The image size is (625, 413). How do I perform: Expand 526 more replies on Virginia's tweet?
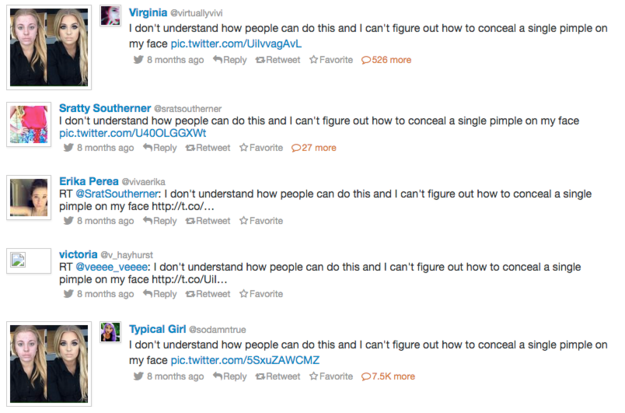point(386,60)
